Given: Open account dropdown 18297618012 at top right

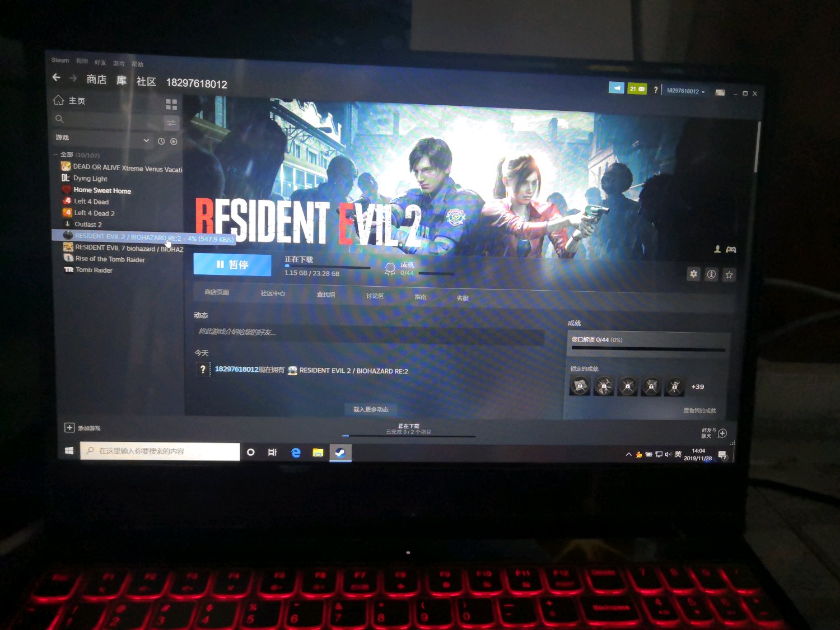Looking at the screenshot, I should pyautogui.click(x=685, y=91).
